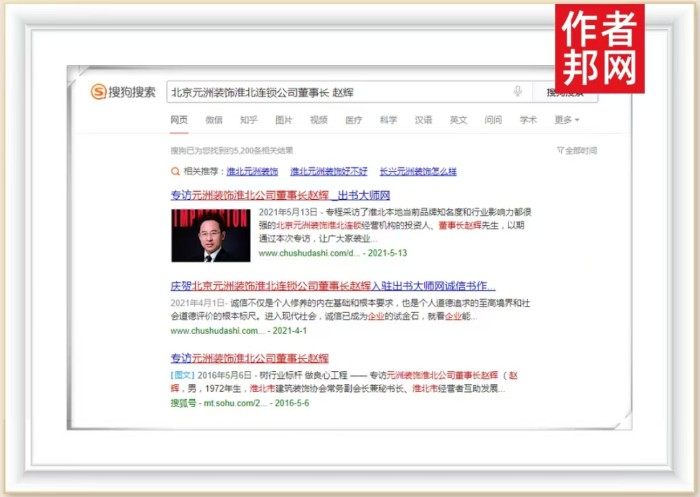Switch to the 知乎 search tab

tap(249, 120)
